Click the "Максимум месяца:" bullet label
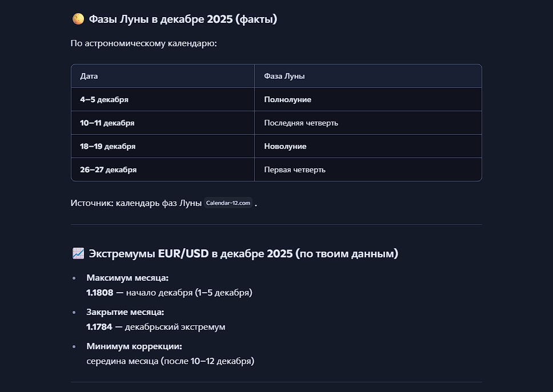Viewport: 553px width, 392px height. coord(127,278)
